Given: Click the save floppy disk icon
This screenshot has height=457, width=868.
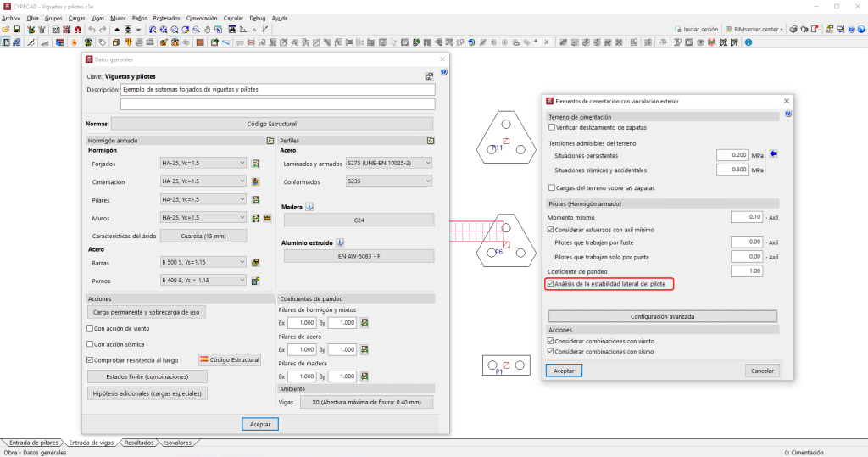Looking at the screenshot, I should point(17,30).
